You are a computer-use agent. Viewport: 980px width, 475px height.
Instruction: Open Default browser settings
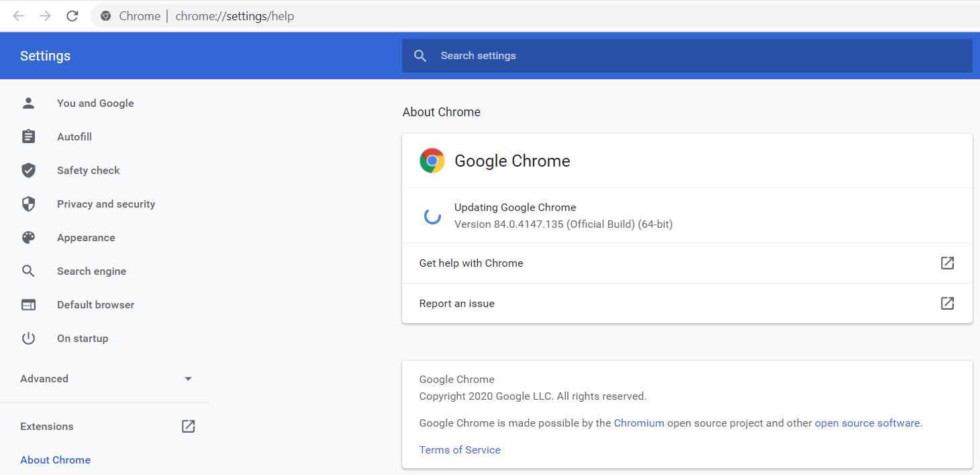(95, 304)
